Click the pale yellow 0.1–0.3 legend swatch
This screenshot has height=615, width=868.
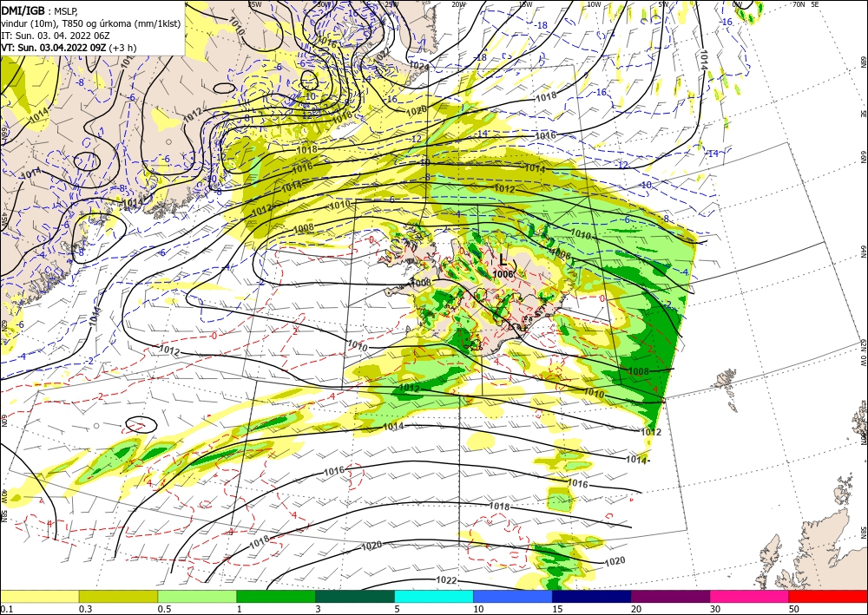point(39,596)
